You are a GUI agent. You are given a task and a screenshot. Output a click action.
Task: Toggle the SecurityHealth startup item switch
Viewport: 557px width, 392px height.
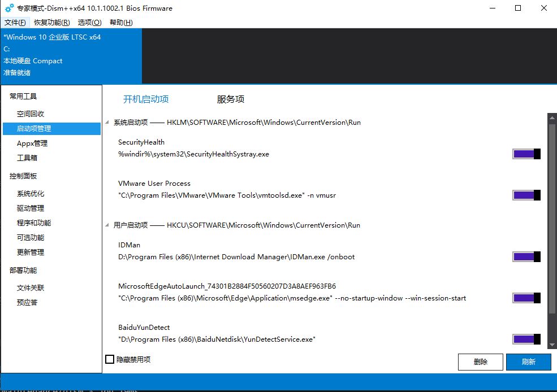tap(526, 154)
